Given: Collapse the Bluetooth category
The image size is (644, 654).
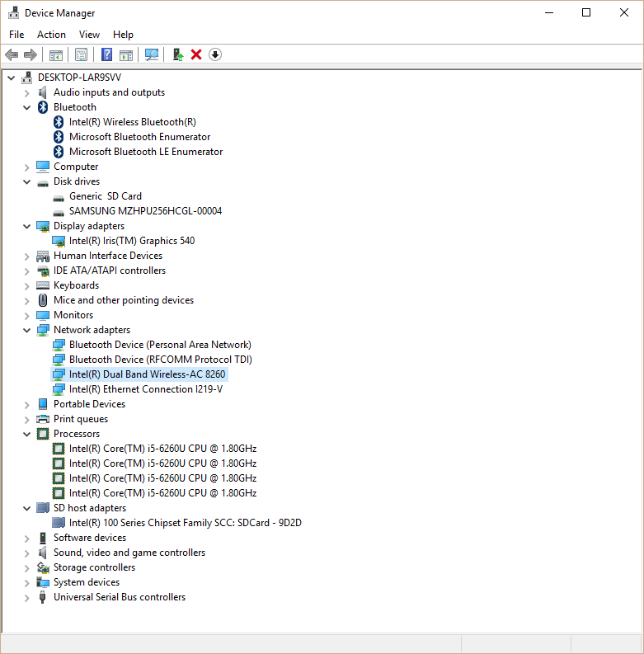Looking at the screenshot, I should pyautogui.click(x=26, y=107).
